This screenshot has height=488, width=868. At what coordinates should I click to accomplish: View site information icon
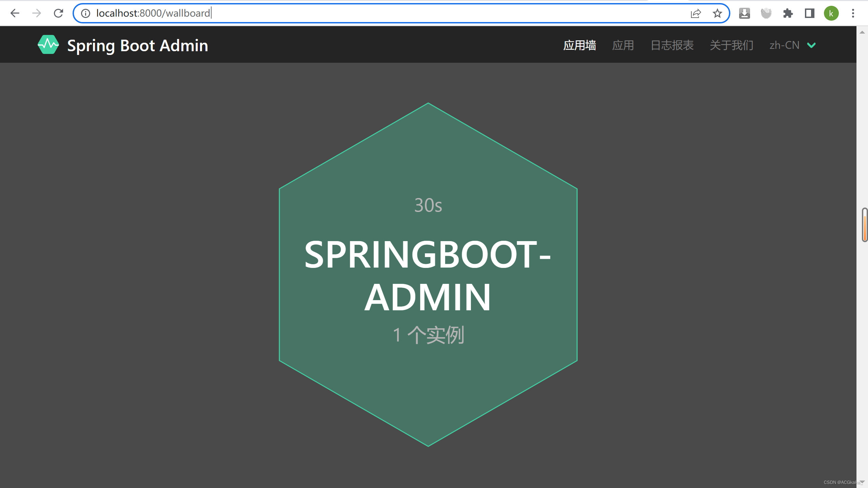point(85,13)
